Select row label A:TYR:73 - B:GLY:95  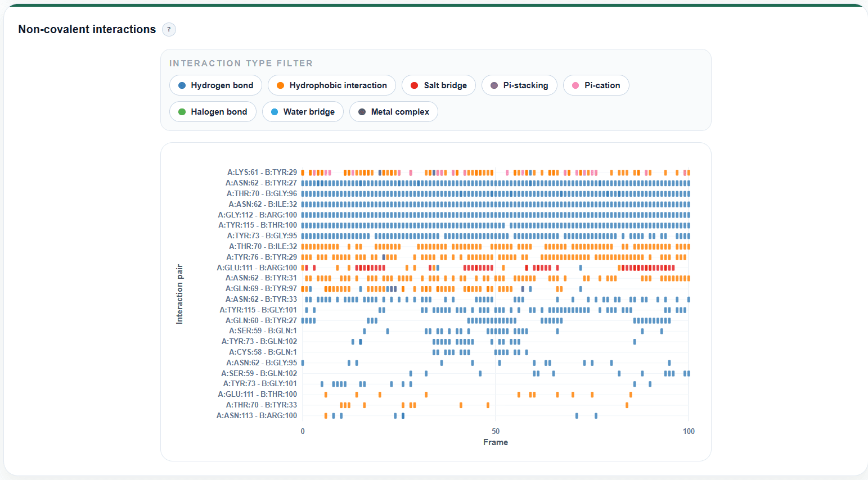[x=262, y=236]
